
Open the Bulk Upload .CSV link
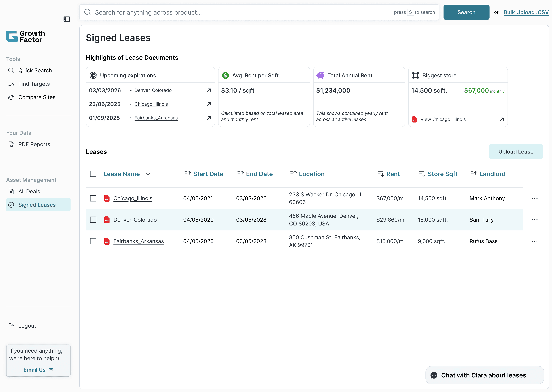pos(526,12)
